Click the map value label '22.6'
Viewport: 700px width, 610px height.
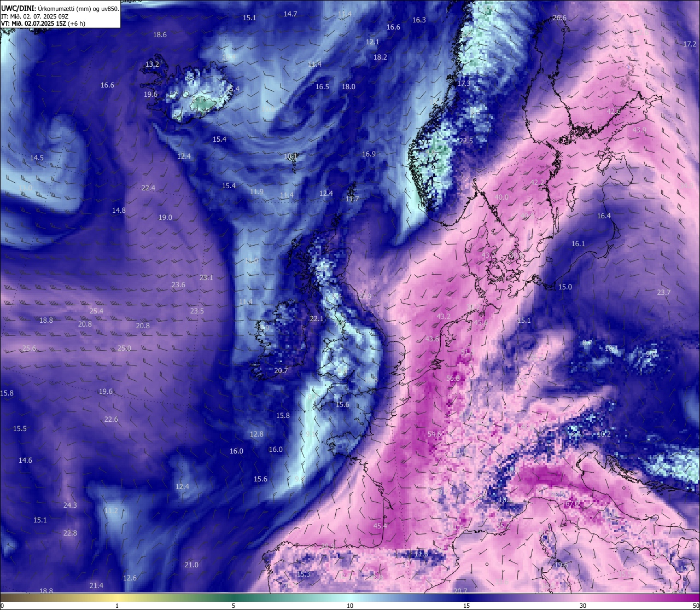click(111, 419)
